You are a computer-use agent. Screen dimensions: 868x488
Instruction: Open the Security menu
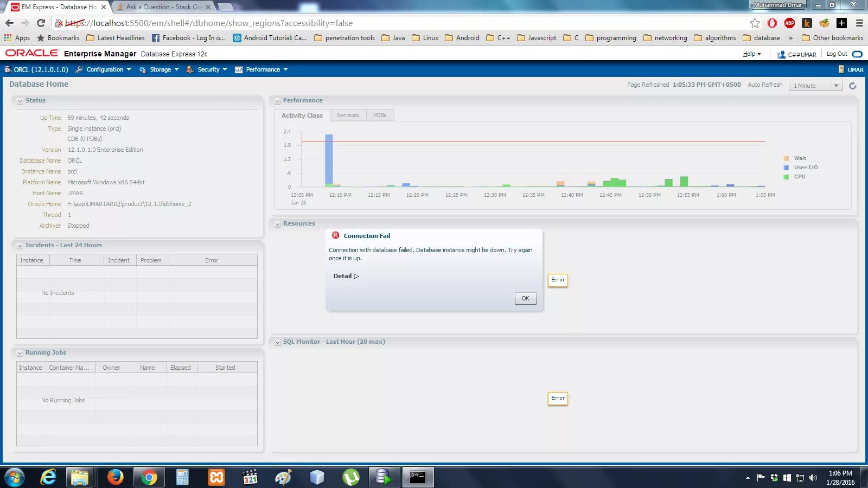207,69
